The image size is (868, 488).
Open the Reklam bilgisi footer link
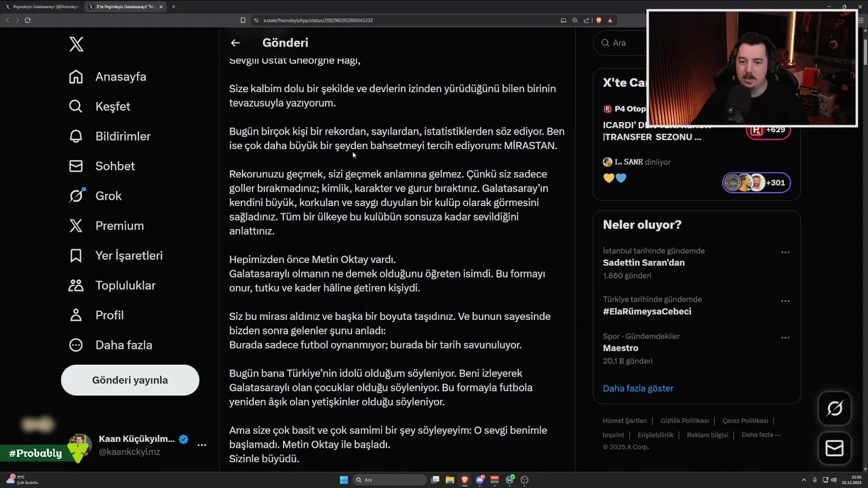[707, 435]
